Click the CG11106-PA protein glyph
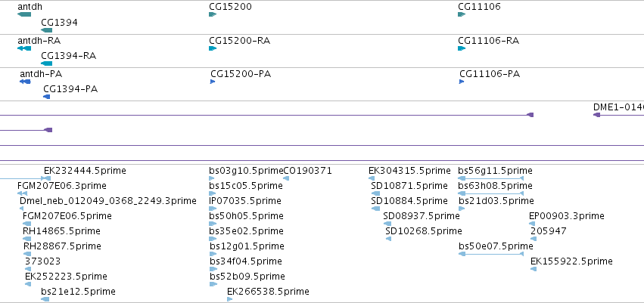 tap(462, 82)
